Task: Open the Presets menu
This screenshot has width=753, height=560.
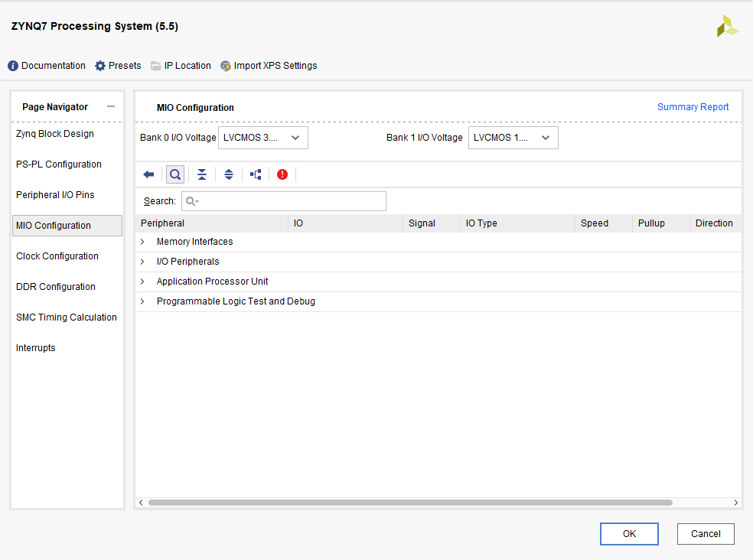Action: coord(118,66)
